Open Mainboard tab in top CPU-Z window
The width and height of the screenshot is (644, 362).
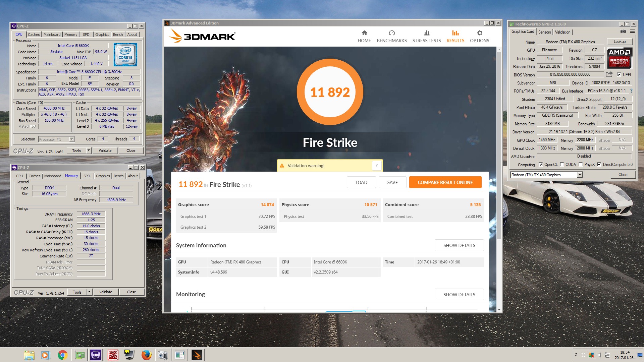[52, 35]
